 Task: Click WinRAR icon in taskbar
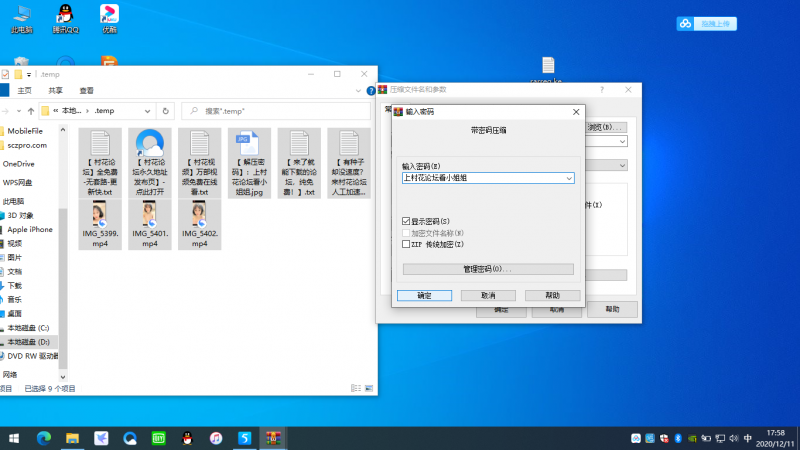[x=272, y=438]
